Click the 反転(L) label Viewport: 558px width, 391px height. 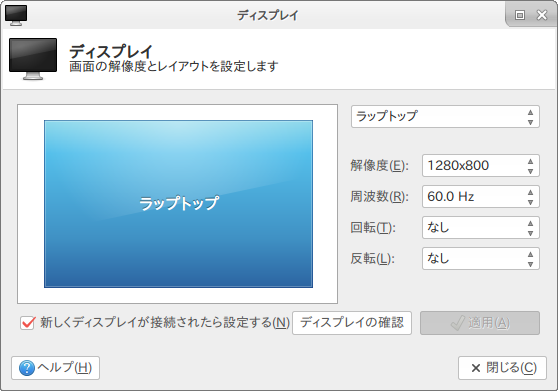[373, 259]
